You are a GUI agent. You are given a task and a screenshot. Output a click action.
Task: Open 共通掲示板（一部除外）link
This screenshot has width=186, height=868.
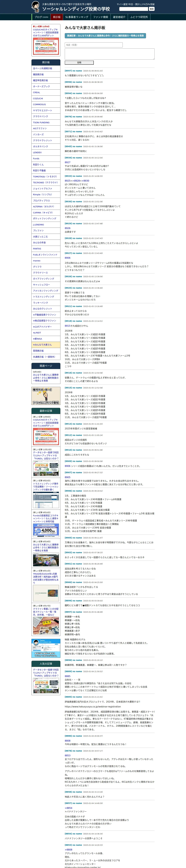tap(46, 357)
